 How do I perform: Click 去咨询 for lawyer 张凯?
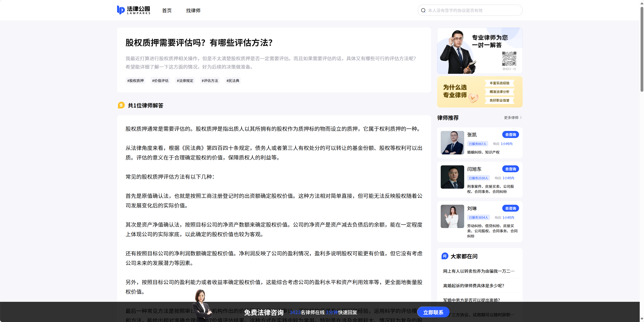(510, 135)
